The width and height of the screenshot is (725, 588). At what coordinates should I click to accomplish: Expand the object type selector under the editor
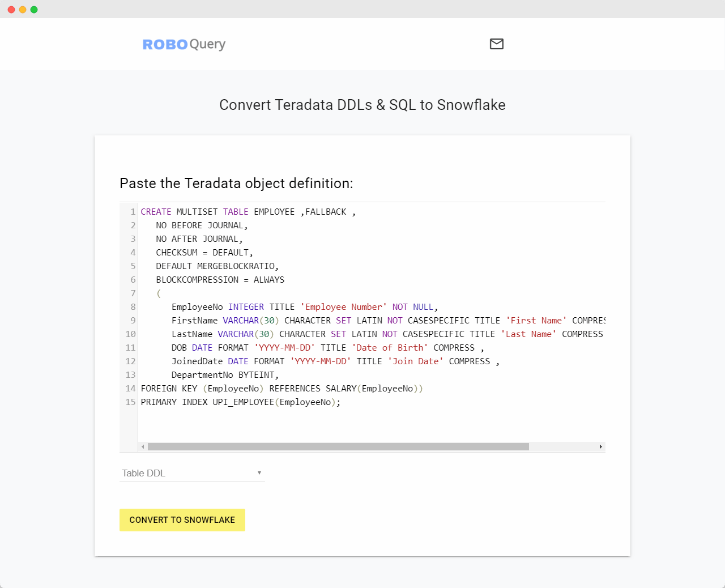(x=192, y=473)
